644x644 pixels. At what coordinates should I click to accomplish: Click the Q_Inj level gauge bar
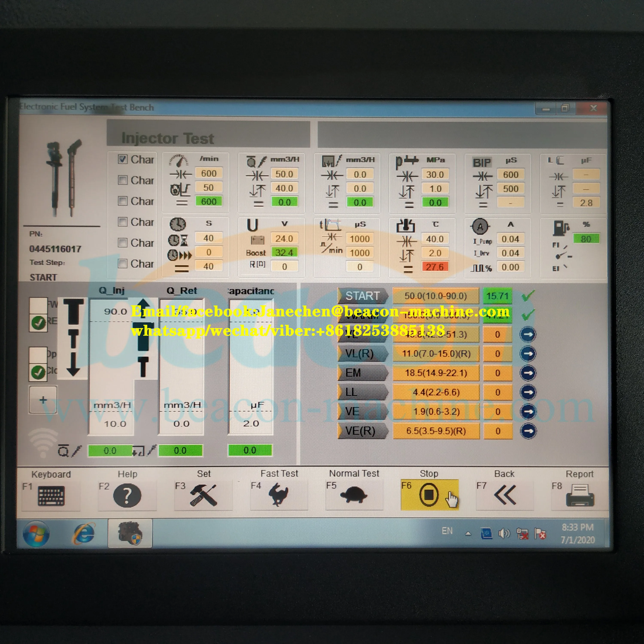click(111, 367)
